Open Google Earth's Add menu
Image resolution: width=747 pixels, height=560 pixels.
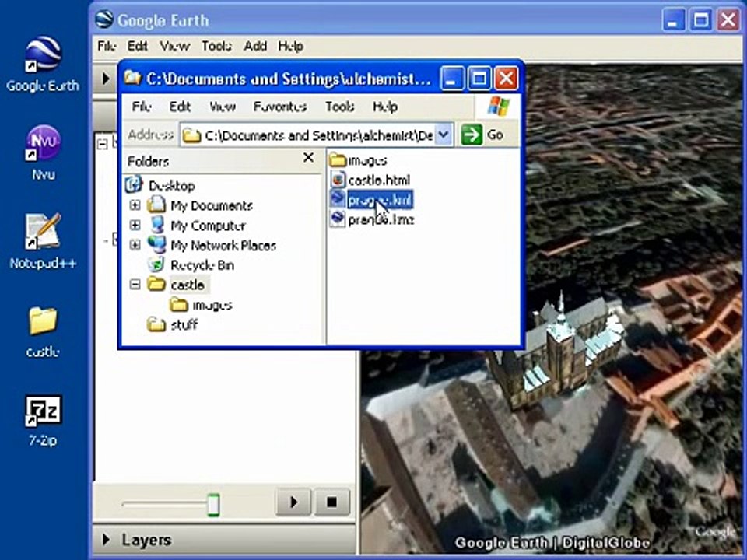coord(255,46)
